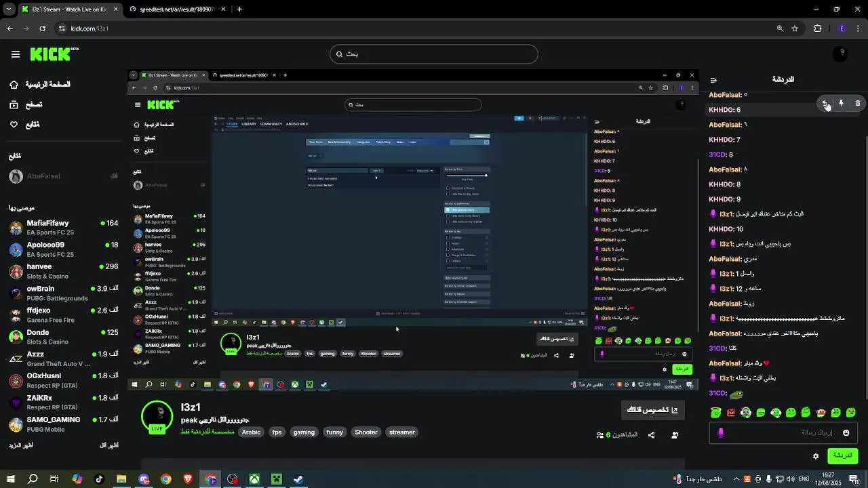Open متابع following page
Viewport: 868px width, 488px height.
pos(24,125)
